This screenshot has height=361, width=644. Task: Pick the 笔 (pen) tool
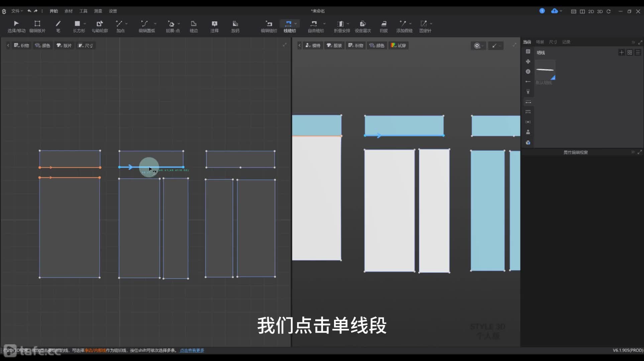click(x=58, y=26)
